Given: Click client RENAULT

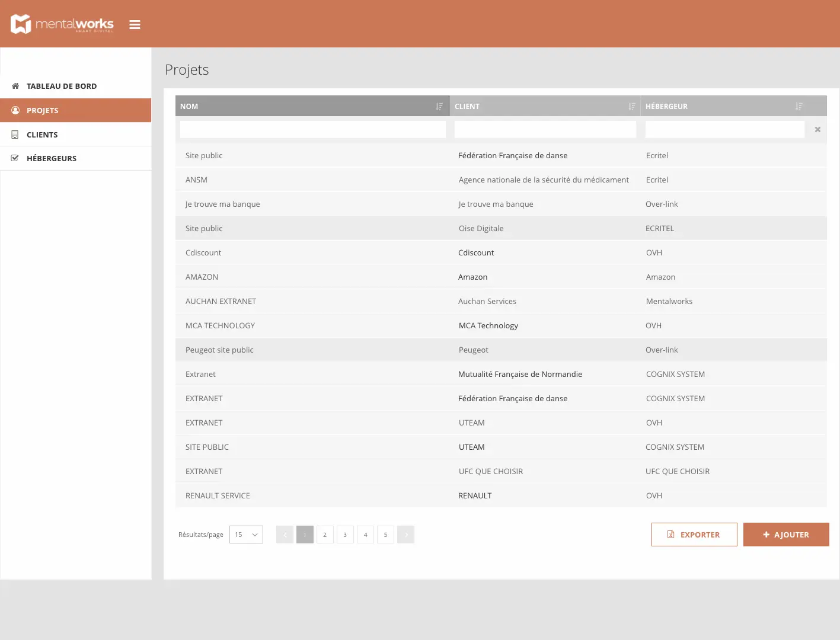Looking at the screenshot, I should [475, 495].
